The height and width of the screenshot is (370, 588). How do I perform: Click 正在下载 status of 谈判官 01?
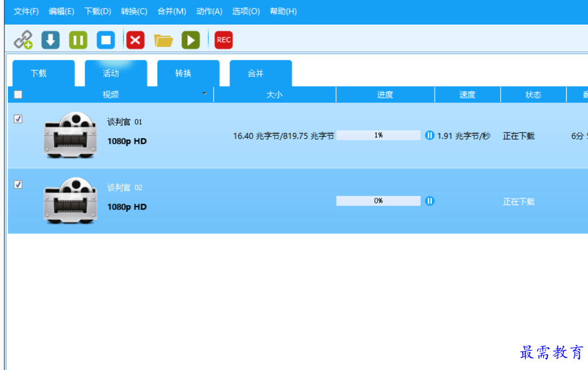pos(519,136)
